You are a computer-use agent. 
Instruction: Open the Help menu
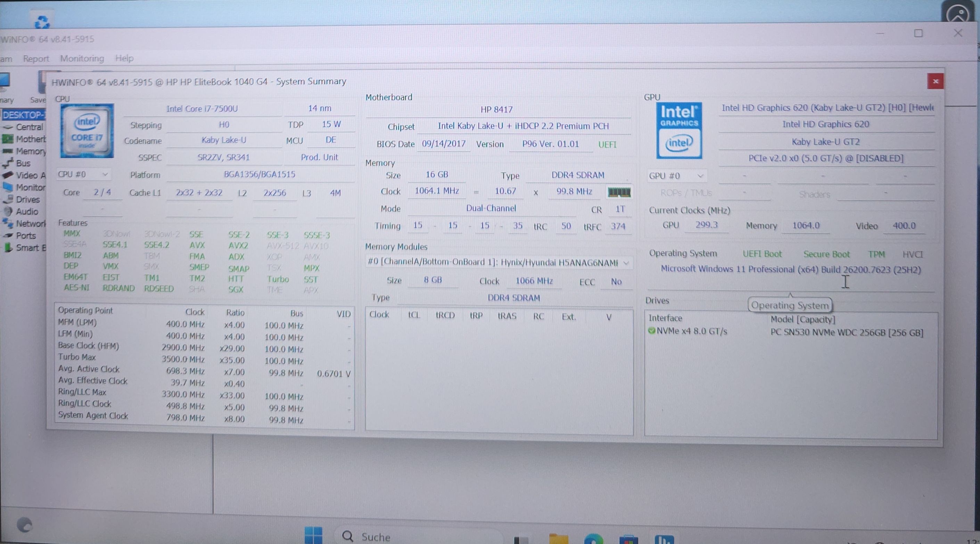click(124, 58)
